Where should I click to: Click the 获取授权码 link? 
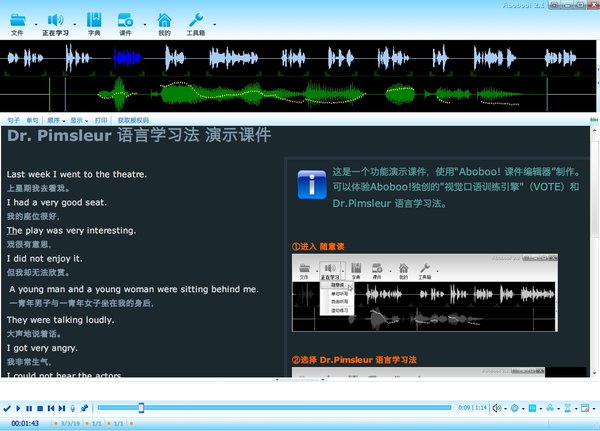[133, 120]
